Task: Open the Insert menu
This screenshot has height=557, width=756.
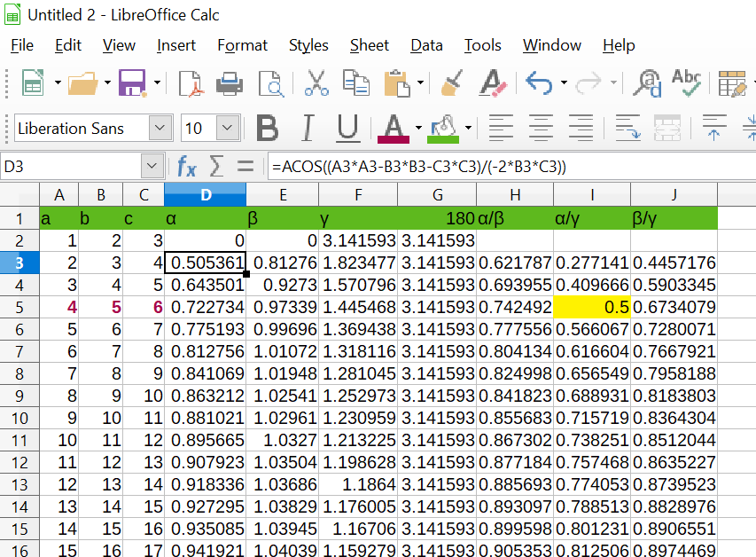Action: pos(176,45)
